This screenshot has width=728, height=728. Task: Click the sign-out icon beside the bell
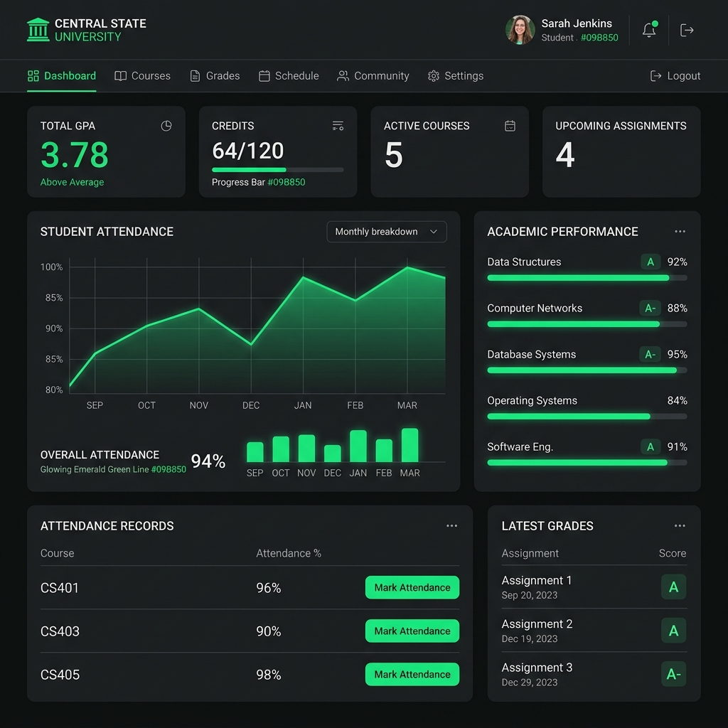687,30
